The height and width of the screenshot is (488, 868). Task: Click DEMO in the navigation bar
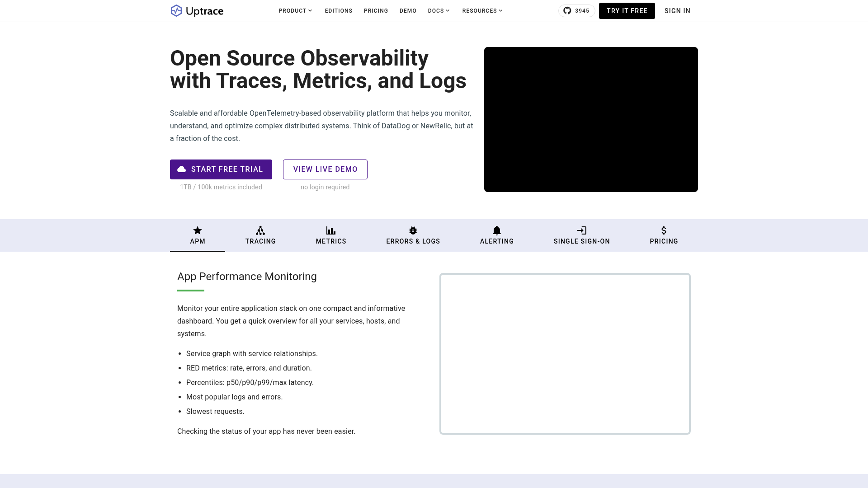(408, 10)
